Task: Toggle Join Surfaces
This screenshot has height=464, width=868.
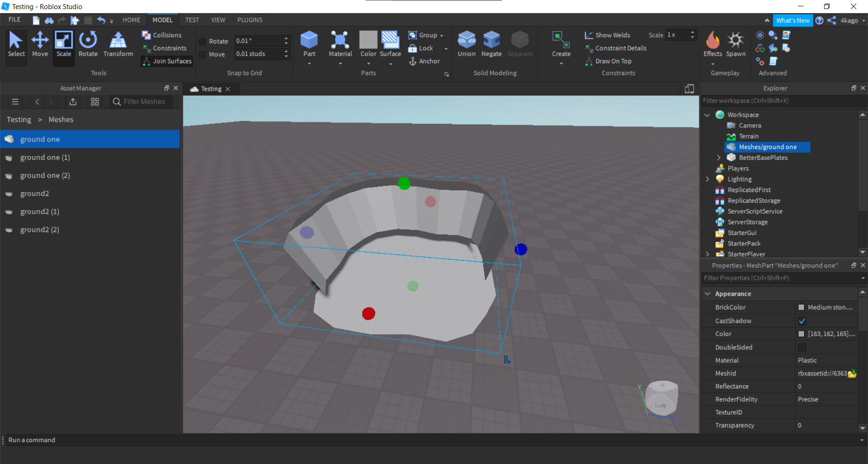Action: coord(167,61)
